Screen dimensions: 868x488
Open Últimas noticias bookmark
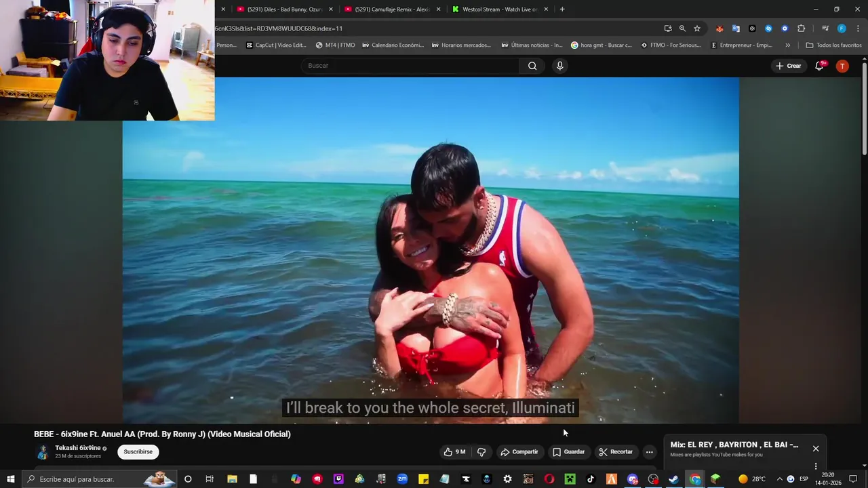coord(532,45)
